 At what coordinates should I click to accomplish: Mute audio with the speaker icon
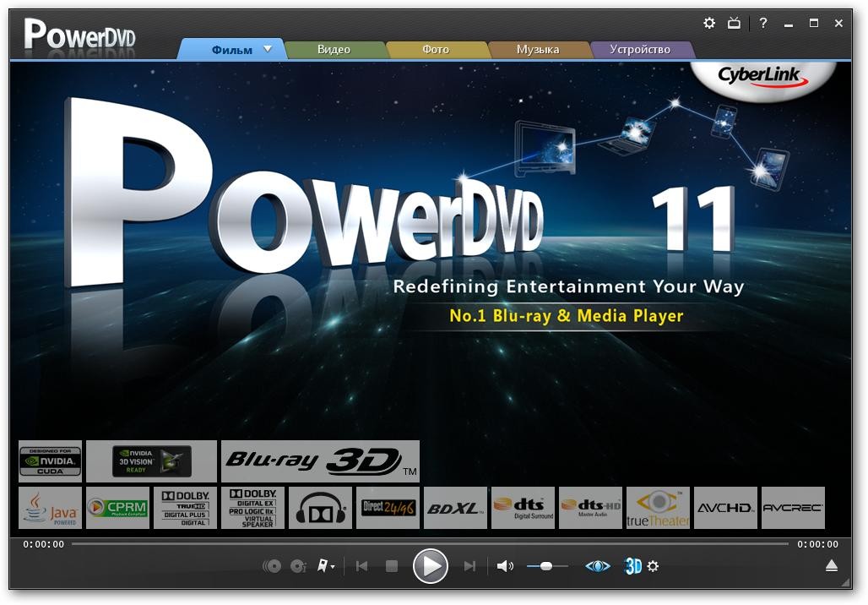pos(505,566)
